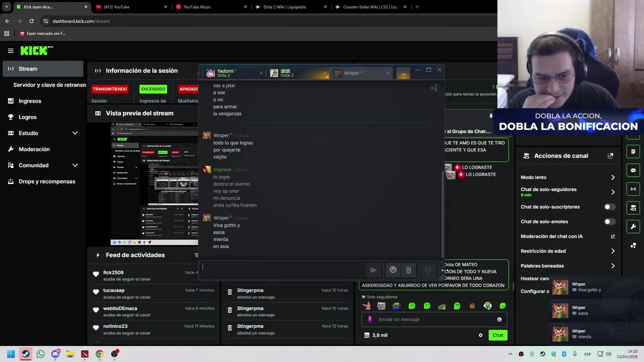Open Steam from the taskbar
This screenshot has height=362, width=644.
pyautogui.click(x=26, y=354)
